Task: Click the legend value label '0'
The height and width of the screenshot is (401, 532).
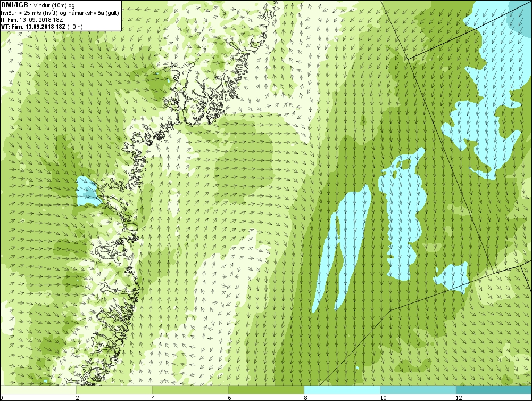Action: point(2,398)
